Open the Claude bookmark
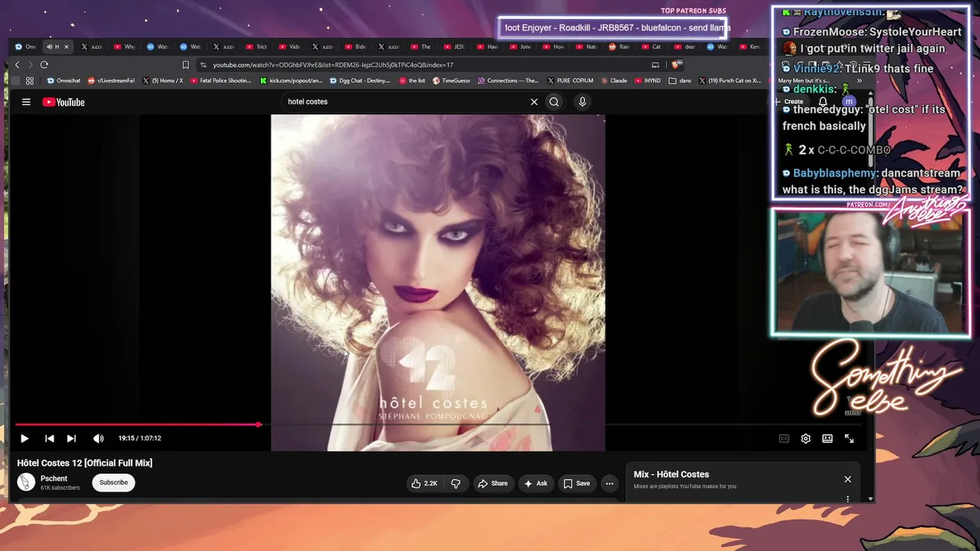Screen dimensions: 980x551 pyautogui.click(x=613, y=80)
